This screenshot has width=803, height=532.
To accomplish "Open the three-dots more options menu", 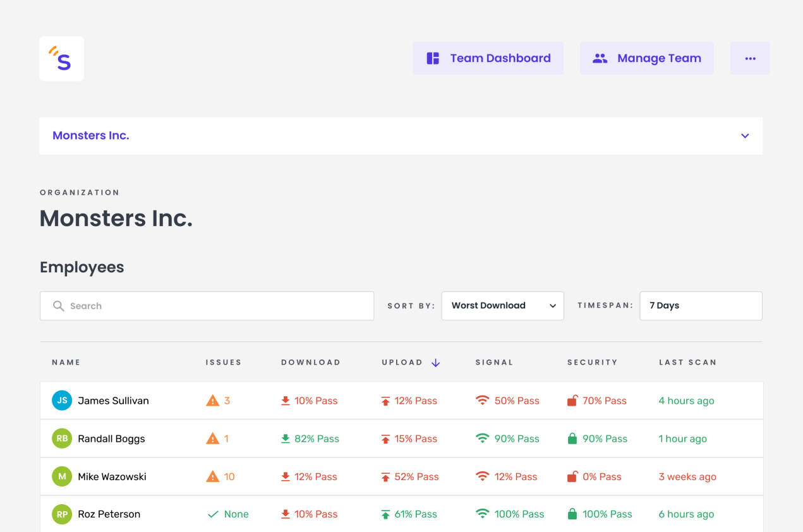I will [x=750, y=58].
